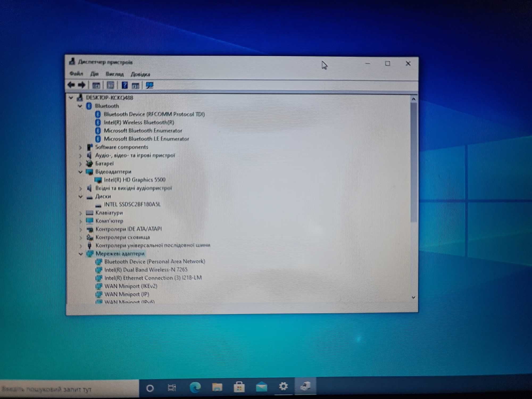Select Intel(R) Dual Band Wireless-N 7265
532x399 pixels.
(146, 270)
